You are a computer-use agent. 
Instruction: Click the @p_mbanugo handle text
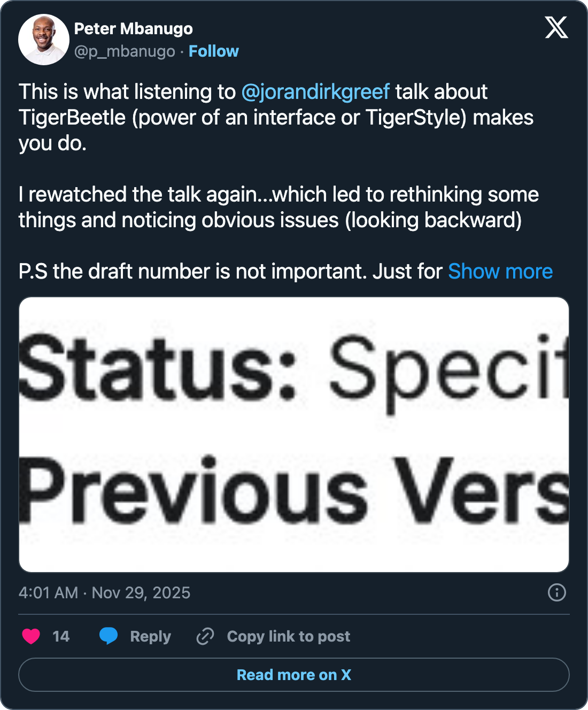point(125,51)
